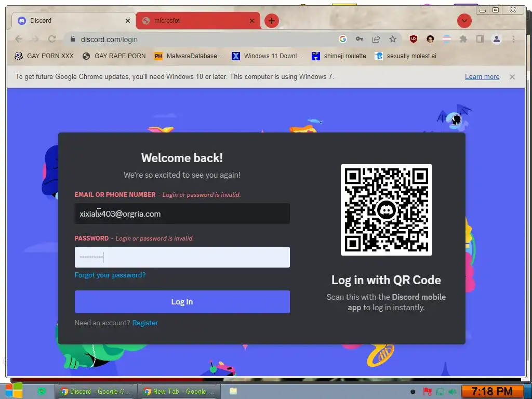Image resolution: width=532 pixels, height=399 pixels.
Task: Minimize the Chrome window
Action: pos(483,10)
